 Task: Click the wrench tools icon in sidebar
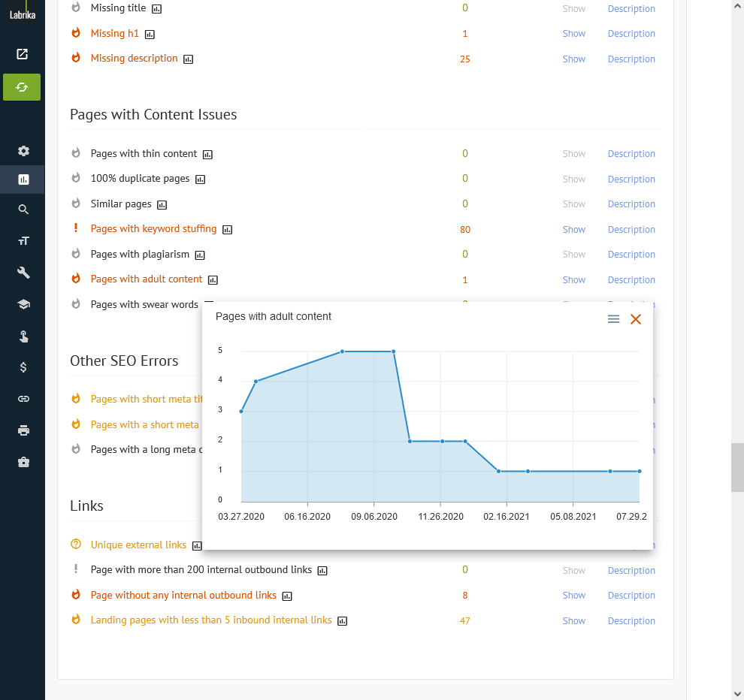click(23, 273)
